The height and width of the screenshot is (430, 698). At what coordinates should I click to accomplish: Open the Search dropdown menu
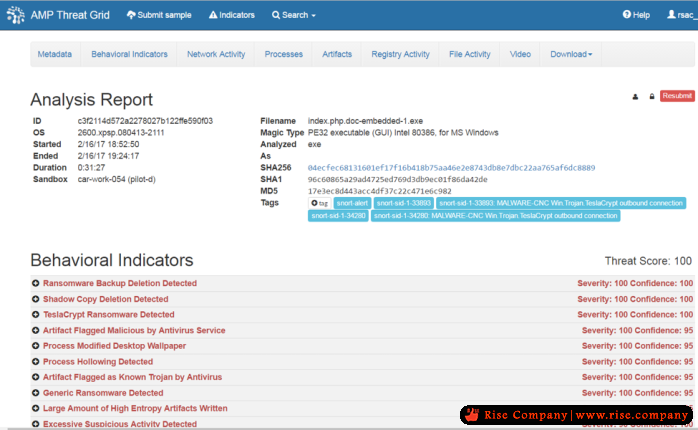click(x=294, y=15)
